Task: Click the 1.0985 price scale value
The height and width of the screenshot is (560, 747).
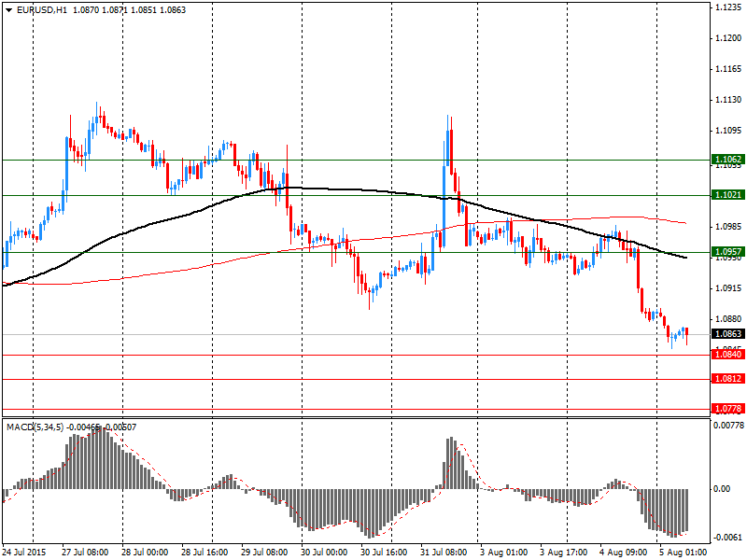Action: click(x=728, y=227)
